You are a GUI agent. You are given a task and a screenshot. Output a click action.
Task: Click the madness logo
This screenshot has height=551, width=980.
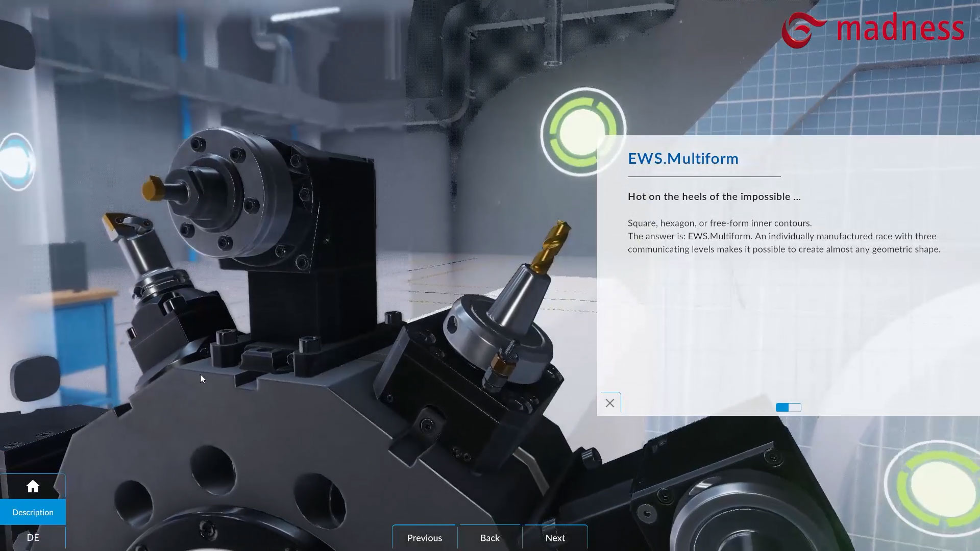point(873,30)
